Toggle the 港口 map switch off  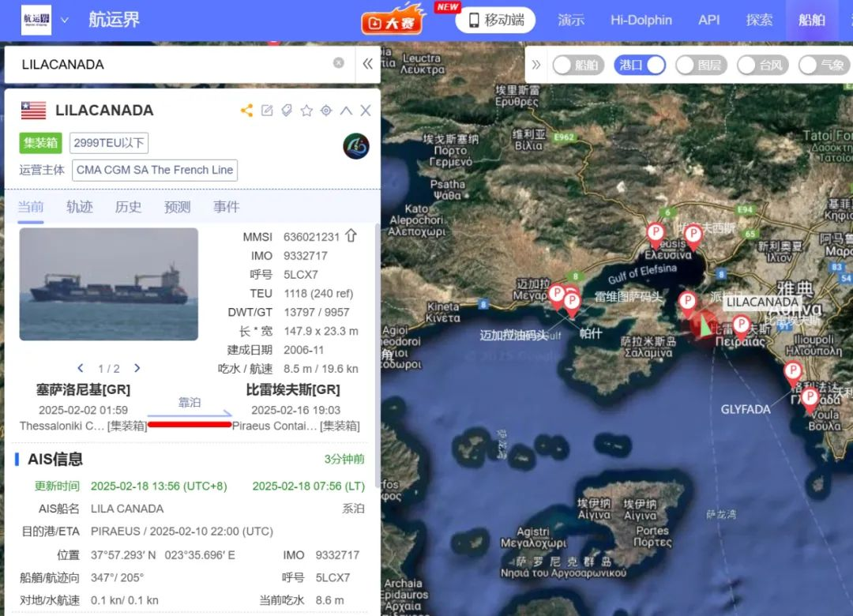tap(640, 66)
